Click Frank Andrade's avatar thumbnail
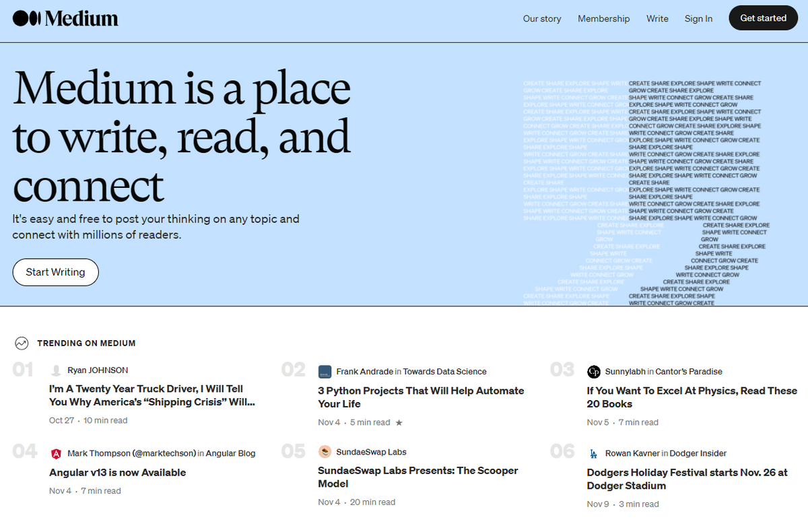 tap(325, 372)
